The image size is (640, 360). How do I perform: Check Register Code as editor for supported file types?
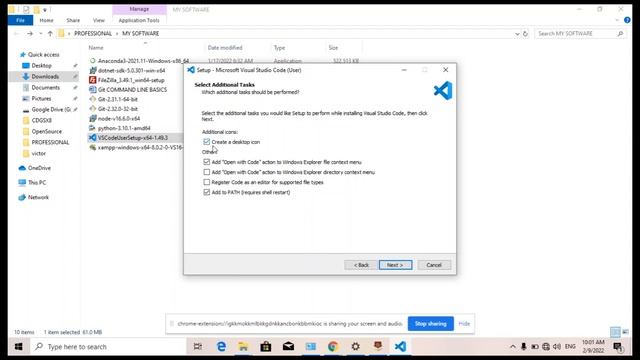point(207,182)
